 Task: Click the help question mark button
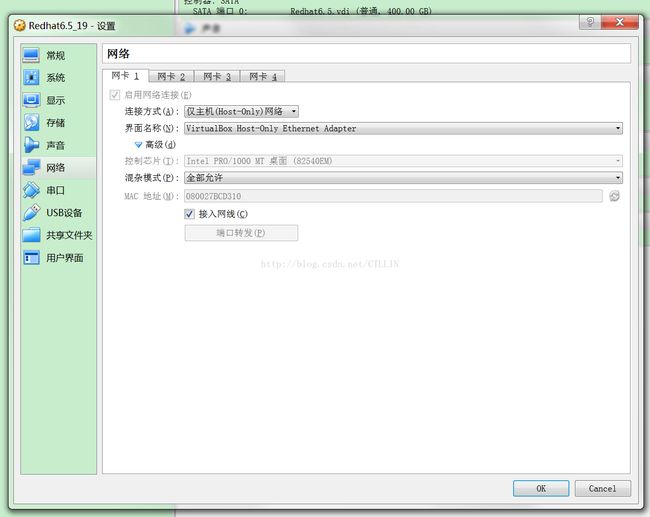(590, 22)
